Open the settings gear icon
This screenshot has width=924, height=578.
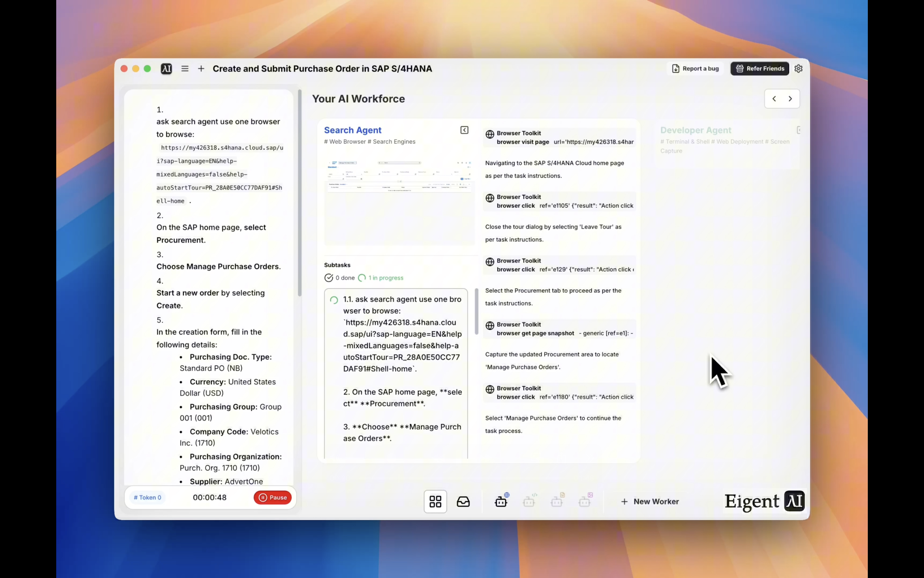tap(798, 69)
